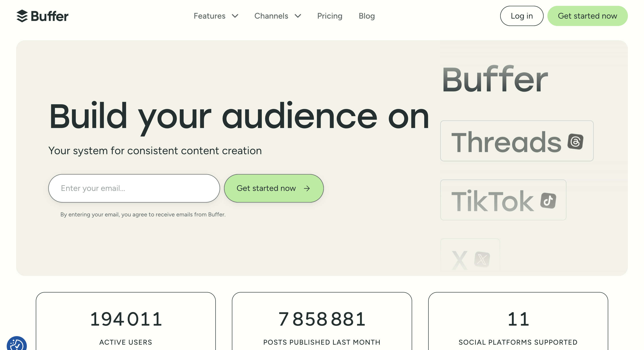Screen dimensions: 644x350
Task: Click the X platform icon
Action: coord(482,259)
